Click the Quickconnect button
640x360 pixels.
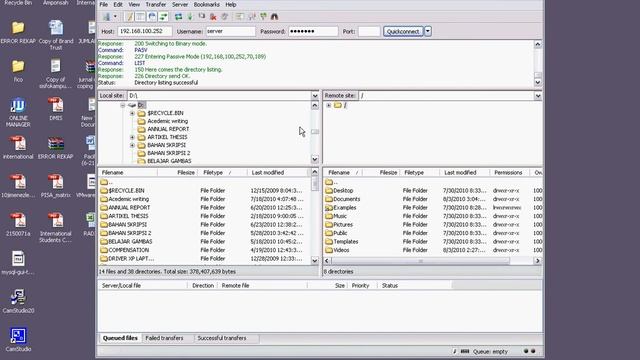pos(403,31)
